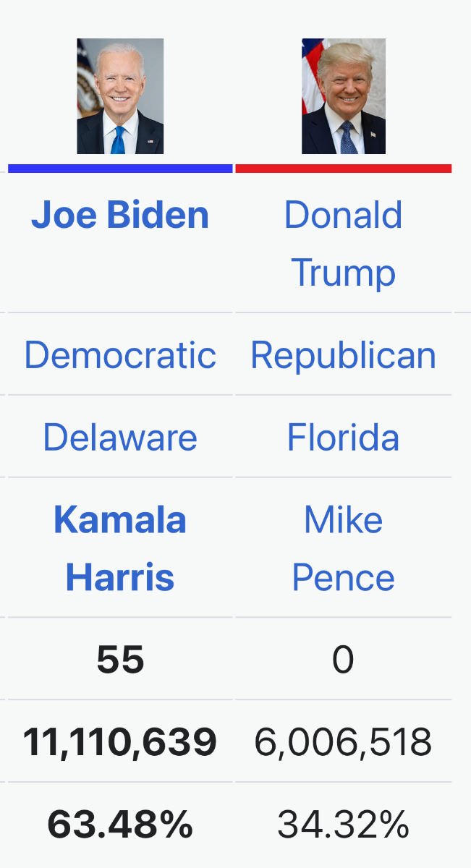This screenshot has height=868, width=471.
Task: Follow the Republican party link
Action: click(344, 355)
